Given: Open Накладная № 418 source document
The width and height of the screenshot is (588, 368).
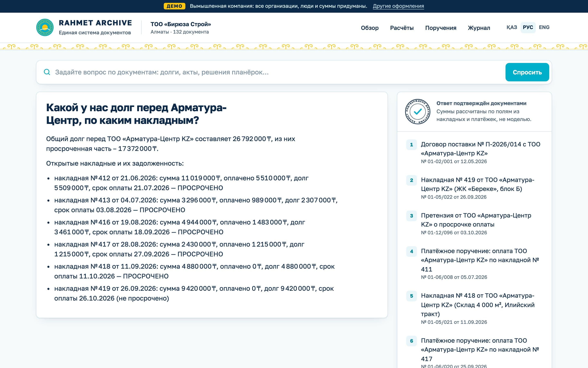Looking at the screenshot, I should coord(478,305).
